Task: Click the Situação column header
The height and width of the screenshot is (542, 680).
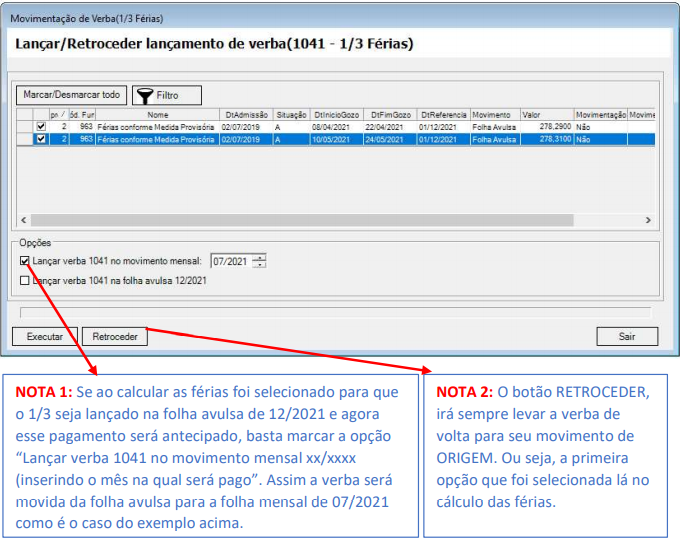Action: tap(291, 115)
